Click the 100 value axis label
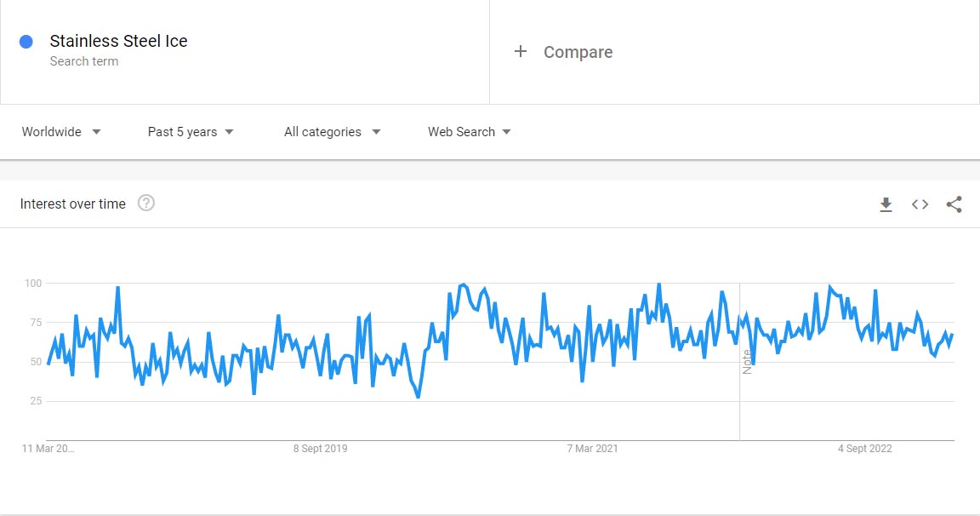This screenshot has height=516, width=980. point(32,283)
